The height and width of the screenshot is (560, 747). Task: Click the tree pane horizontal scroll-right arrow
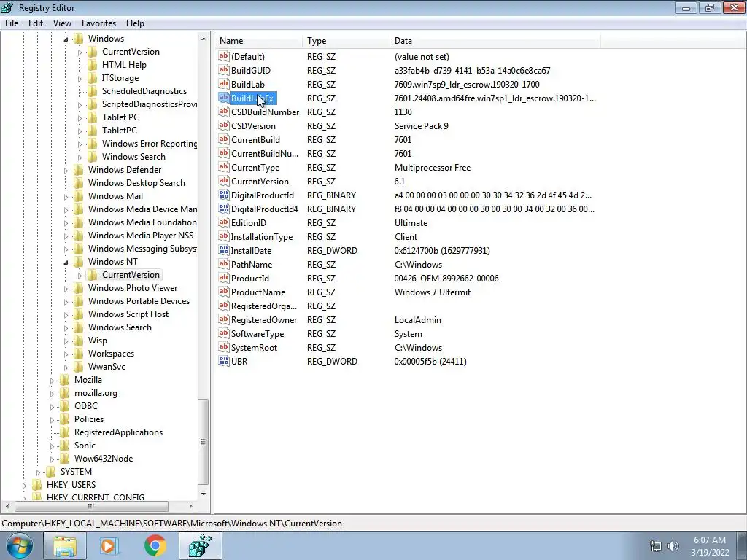click(x=190, y=506)
